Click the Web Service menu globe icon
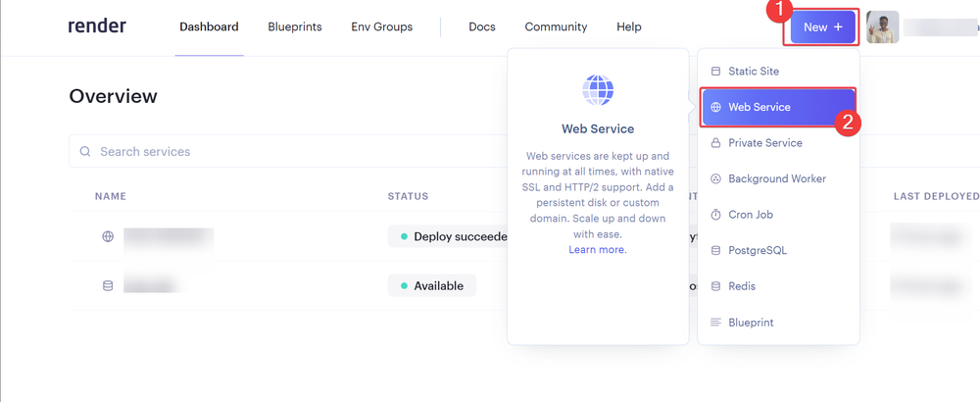Screen dimensions: 980x402 pyautogui.click(x=715, y=107)
